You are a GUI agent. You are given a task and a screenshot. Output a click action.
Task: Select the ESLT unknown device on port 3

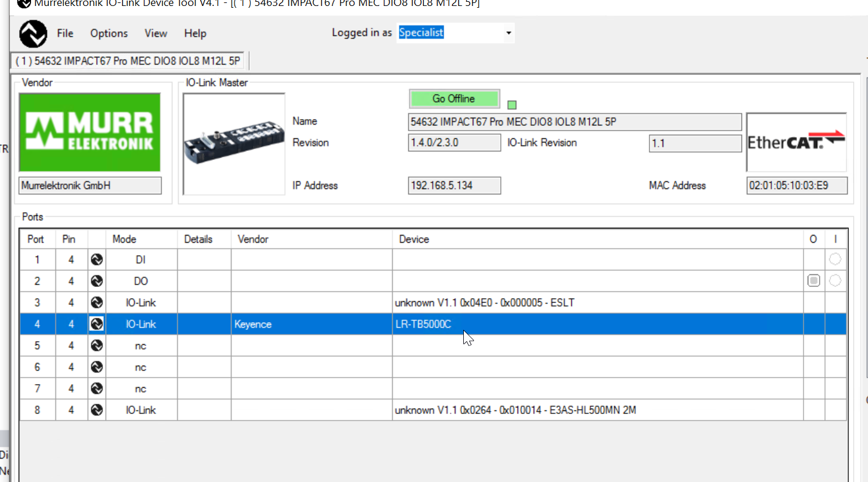tap(598, 302)
